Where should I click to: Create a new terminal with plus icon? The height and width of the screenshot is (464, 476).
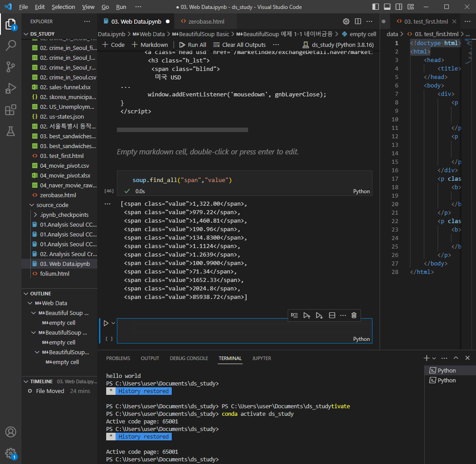426,358
